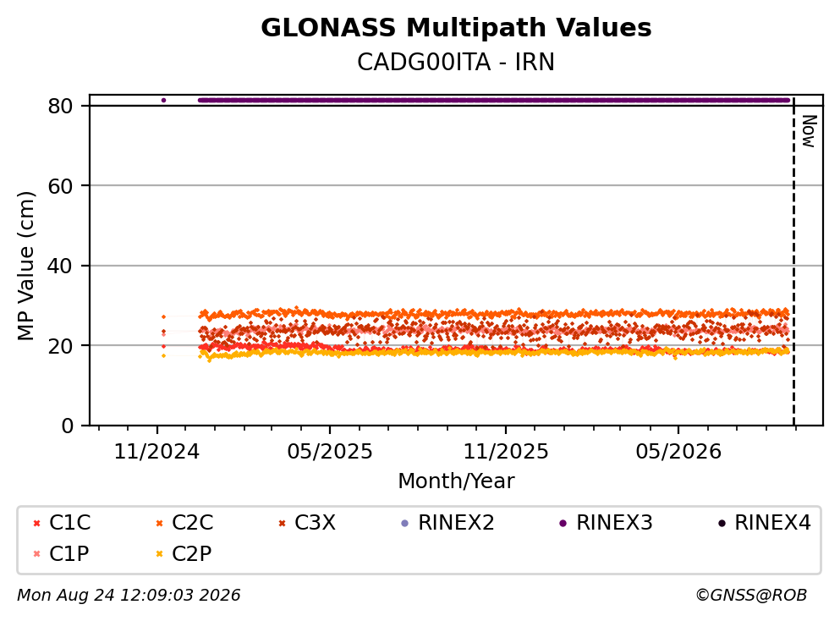
Task: Click the C3X legend marker
Action: coord(282,524)
